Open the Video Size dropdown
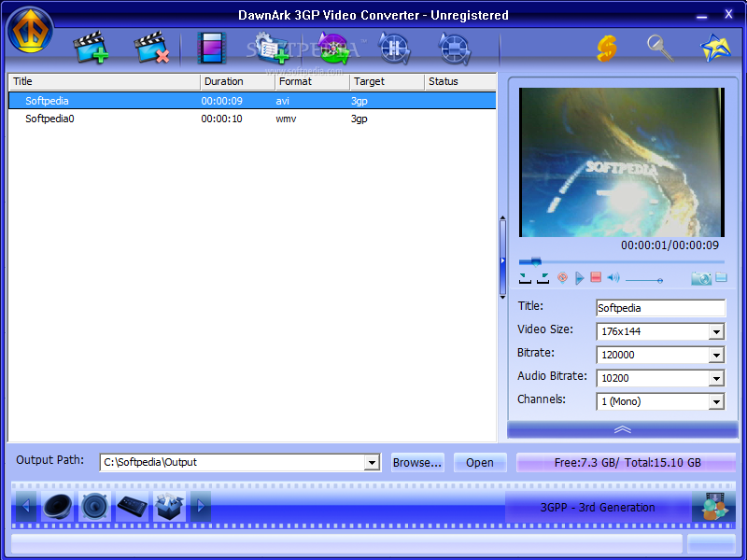Image resolution: width=747 pixels, height=560 pixels. tap(716, 331)
